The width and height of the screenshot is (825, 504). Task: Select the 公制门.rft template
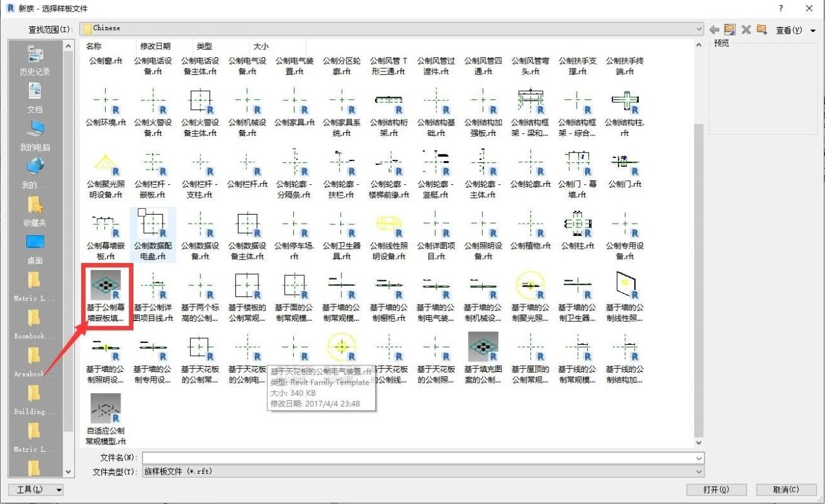tap(625, 170)
